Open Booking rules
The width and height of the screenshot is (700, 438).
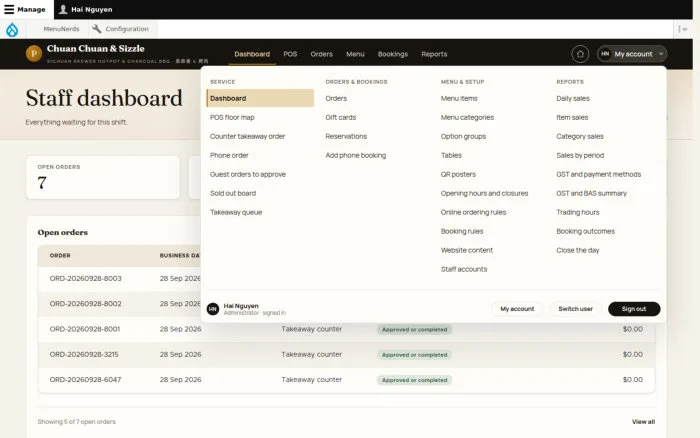pyautogui.click(x=462, y=231)
